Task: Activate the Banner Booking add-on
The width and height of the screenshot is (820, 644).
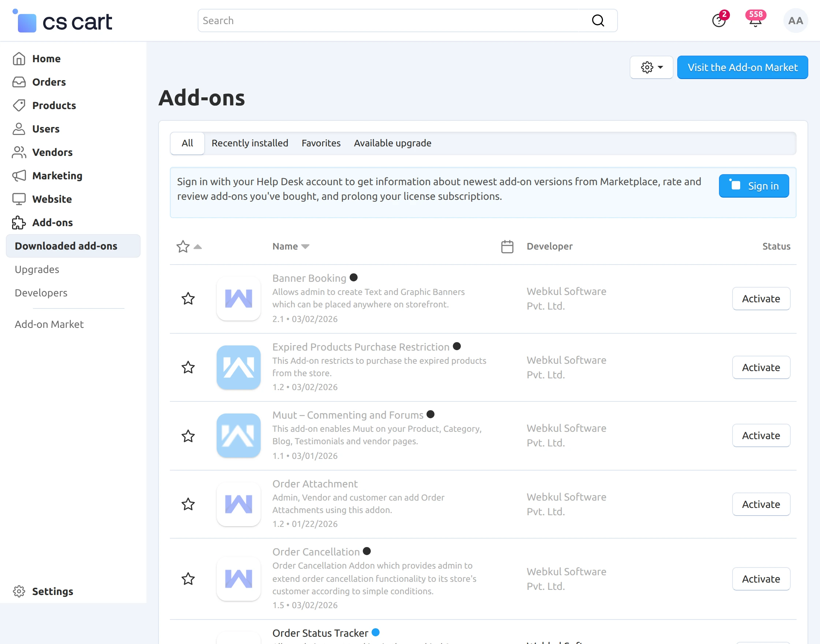Action: coord(761,299)
